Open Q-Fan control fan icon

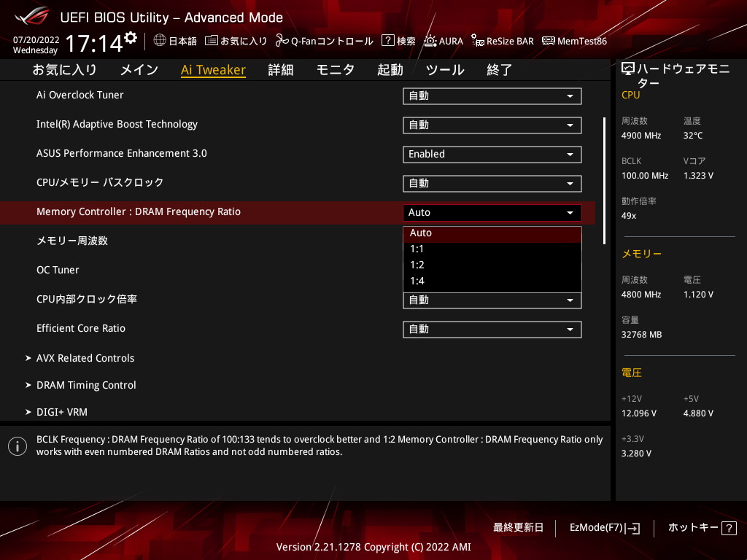tap(282, 41)
